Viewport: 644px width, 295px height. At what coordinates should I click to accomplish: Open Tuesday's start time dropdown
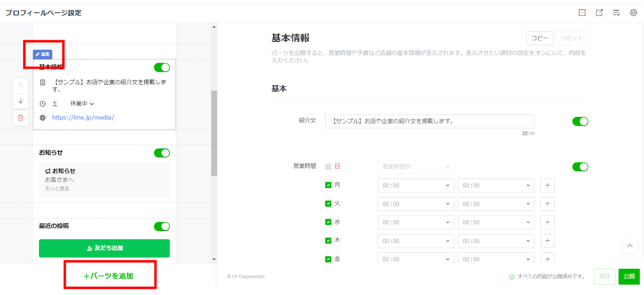pyautogui.click(x=416, y=204)
